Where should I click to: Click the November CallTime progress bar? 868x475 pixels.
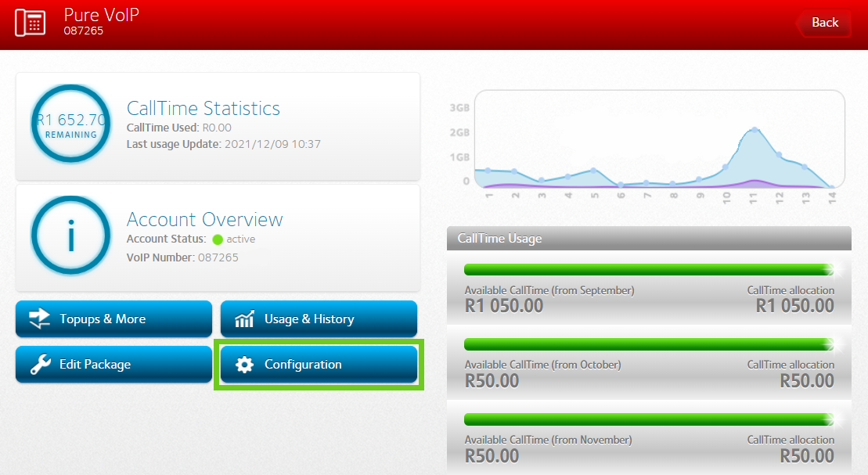click(x=649, y=419)
